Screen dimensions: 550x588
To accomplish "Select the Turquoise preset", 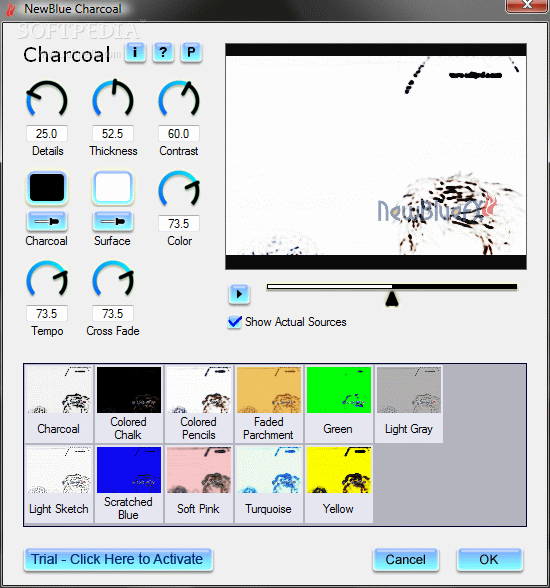I will coord(269,484).
